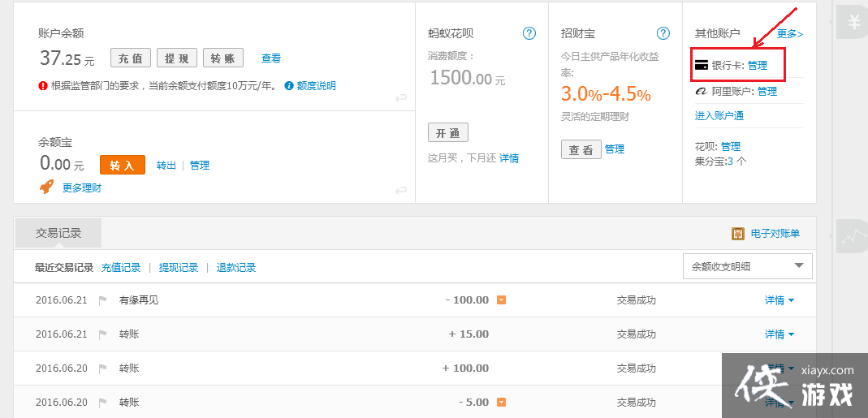Open the 管理 link next to 银行卡
868x418 pixels.
(x=757, y=65)
